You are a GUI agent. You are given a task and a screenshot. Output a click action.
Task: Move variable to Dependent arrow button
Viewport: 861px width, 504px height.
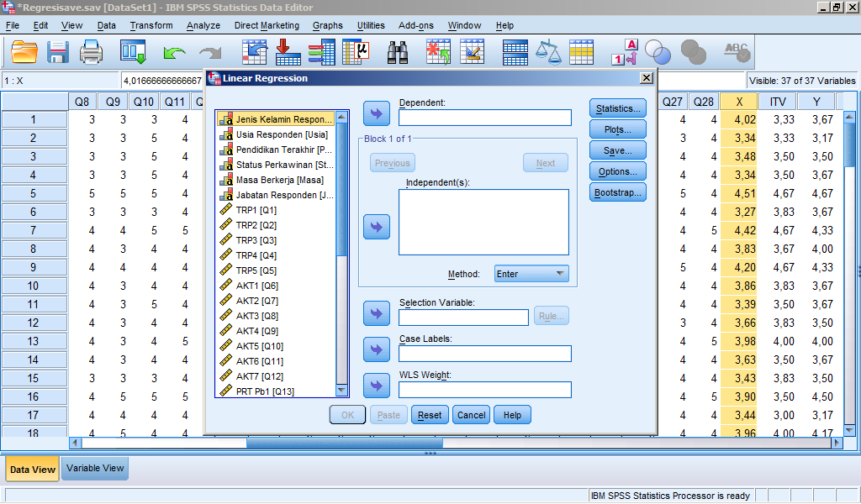click(x=377, y=113)
